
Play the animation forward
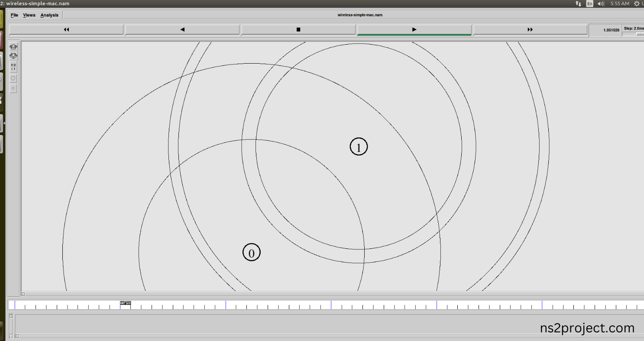pyautogui.click(x=414, y=30)
